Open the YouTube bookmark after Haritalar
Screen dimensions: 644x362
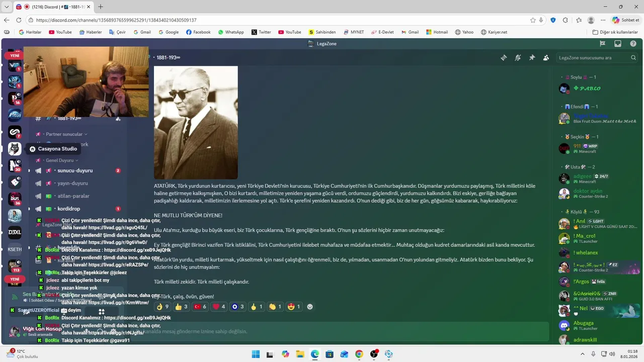[60, 32]
